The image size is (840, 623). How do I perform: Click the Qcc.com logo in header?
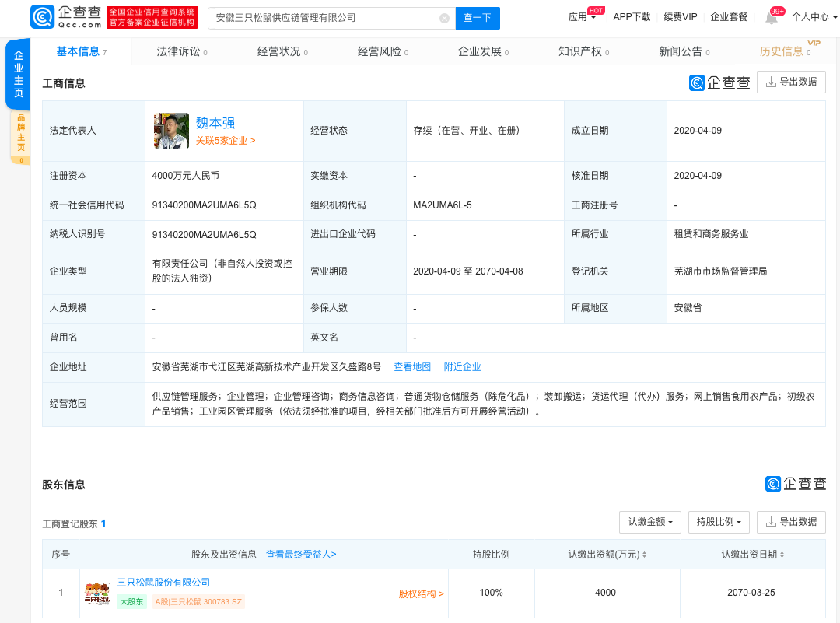[x=66, y=17]
